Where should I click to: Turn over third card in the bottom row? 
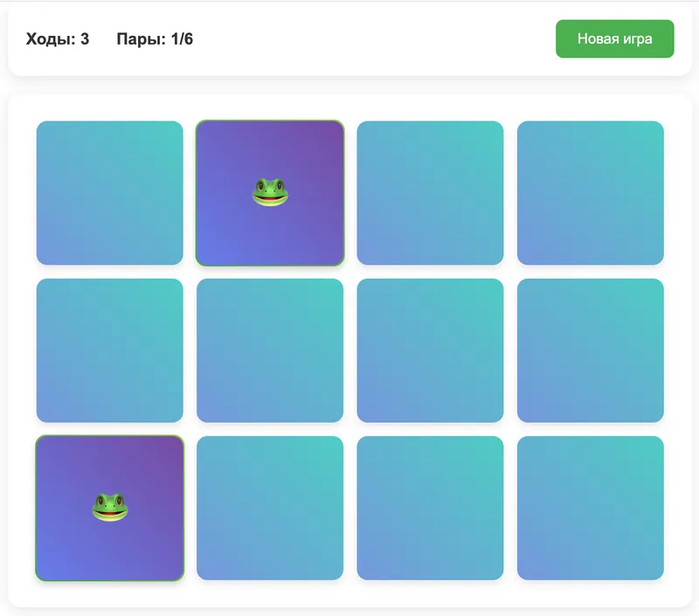coord(430,509)
